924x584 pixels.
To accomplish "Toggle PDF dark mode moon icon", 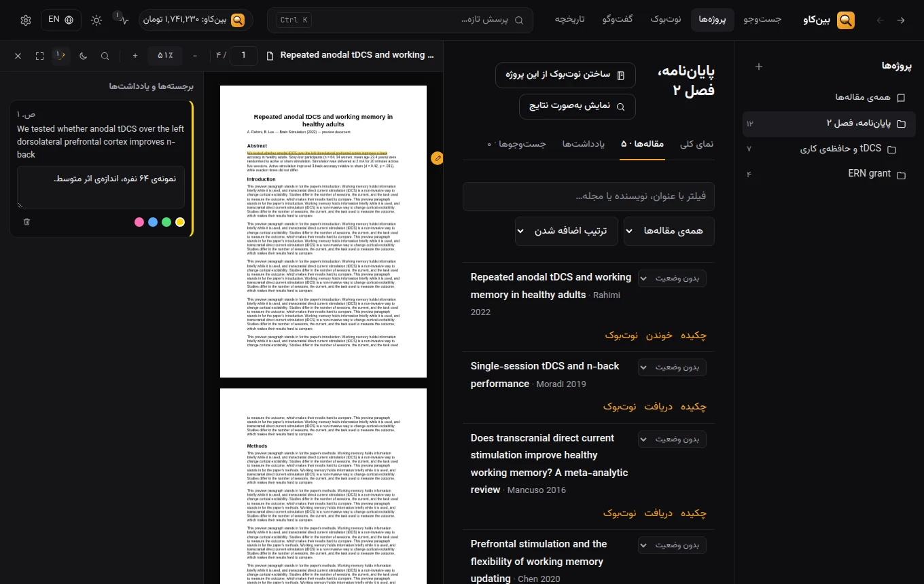I will tap(84, 56).
